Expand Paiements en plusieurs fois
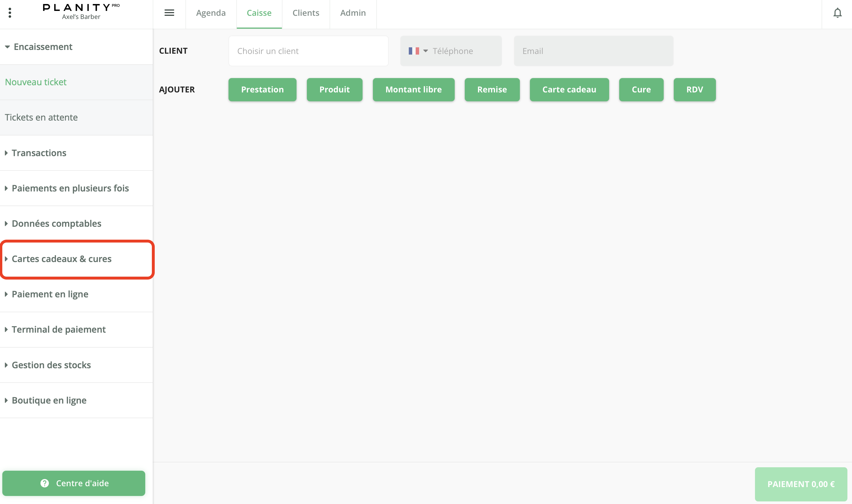 tap(70, 189)
